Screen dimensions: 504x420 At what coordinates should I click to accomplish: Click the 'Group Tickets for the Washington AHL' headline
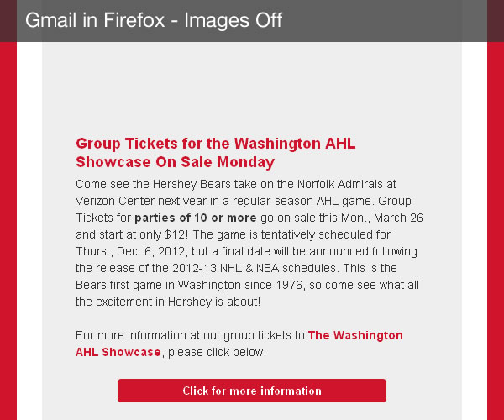[216, 144]
